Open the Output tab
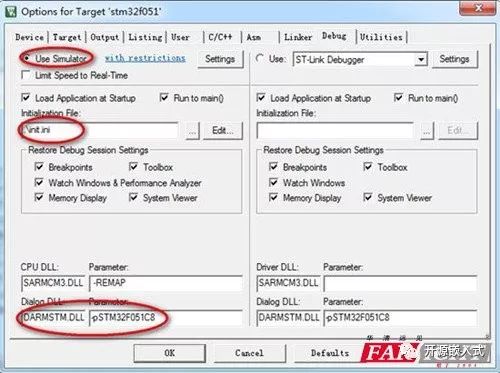The image size is (500, 373). tap(105, 37)
